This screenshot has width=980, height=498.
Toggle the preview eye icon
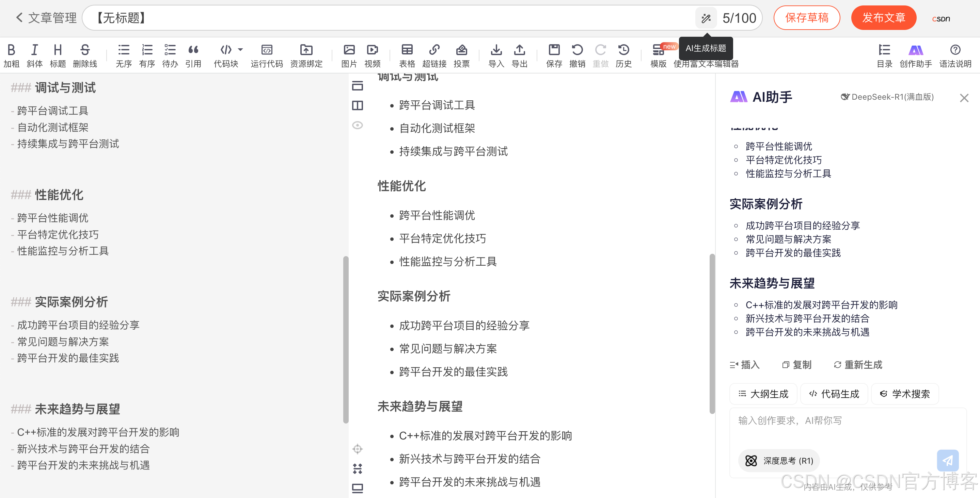click(358, 125)
